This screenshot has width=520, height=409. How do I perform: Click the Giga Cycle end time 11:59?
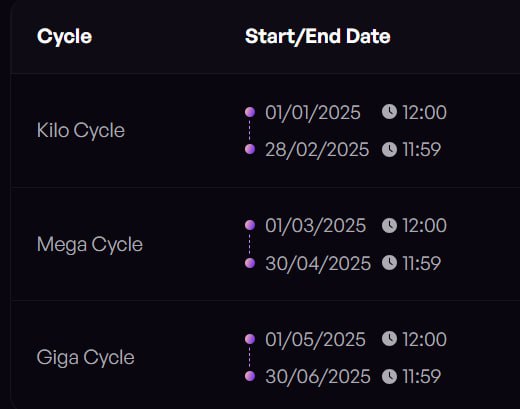point(422,376)
